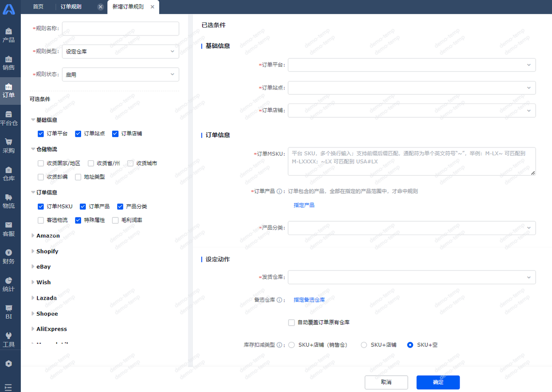Viewport: 552px width, 392px height.
Task: Open the 产品 sidebar module
Action: tap(9, 35)
